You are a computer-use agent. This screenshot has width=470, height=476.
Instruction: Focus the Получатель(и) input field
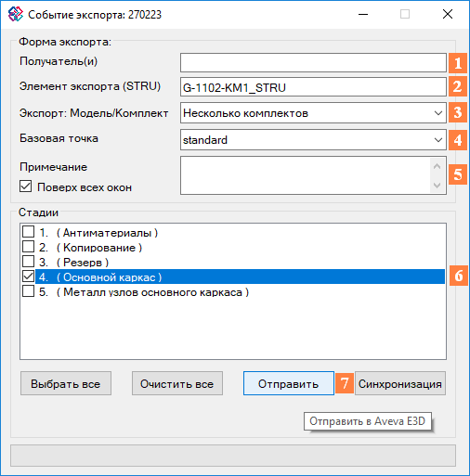pos(313,63)
